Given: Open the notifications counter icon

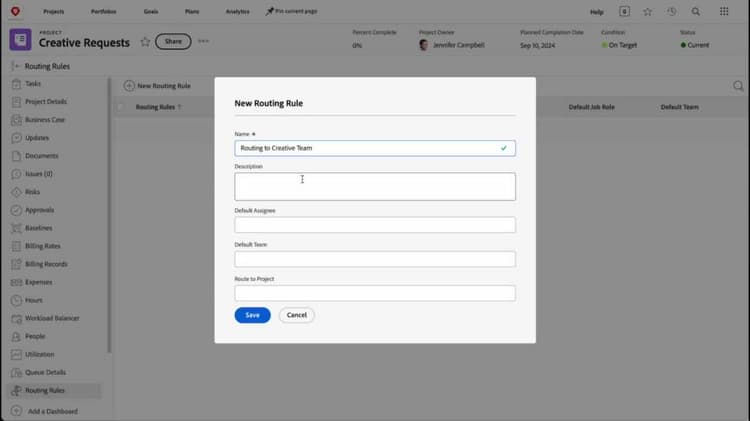Looking at the screenshot, I should point(624,11).
